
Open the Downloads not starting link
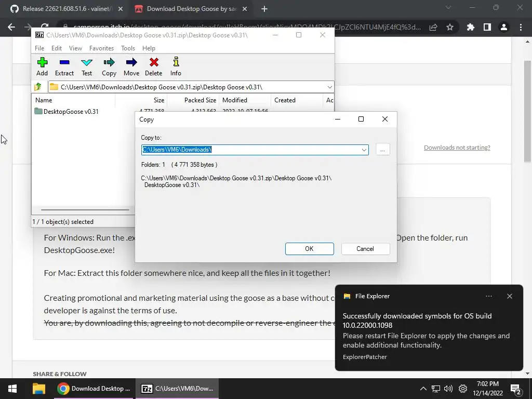click(457, 148)
